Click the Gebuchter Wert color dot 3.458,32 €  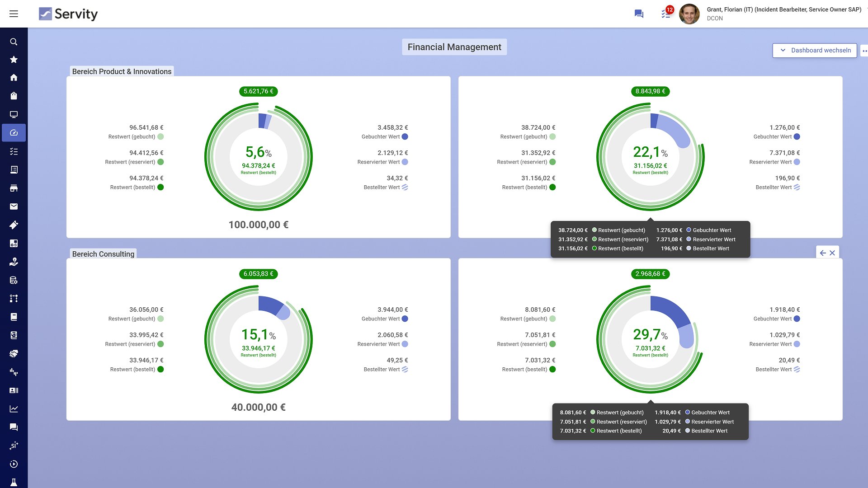405,136
